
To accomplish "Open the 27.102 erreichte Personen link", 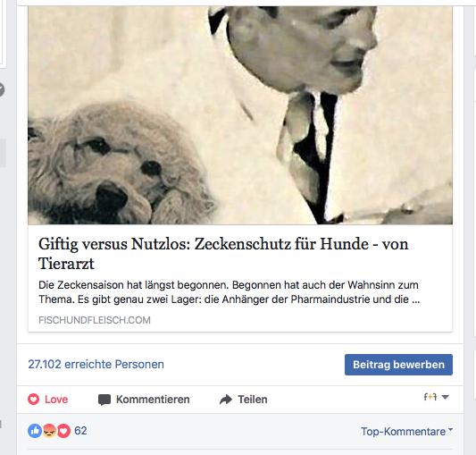I will 96,364.
